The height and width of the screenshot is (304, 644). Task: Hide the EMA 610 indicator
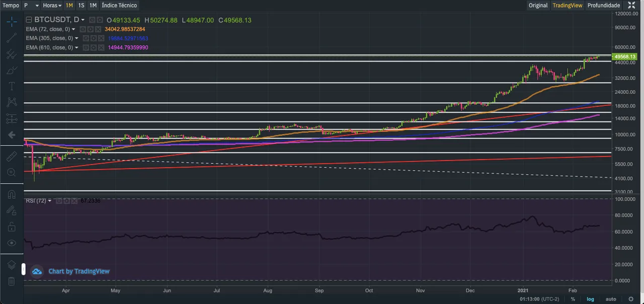[x=86, y=47]
